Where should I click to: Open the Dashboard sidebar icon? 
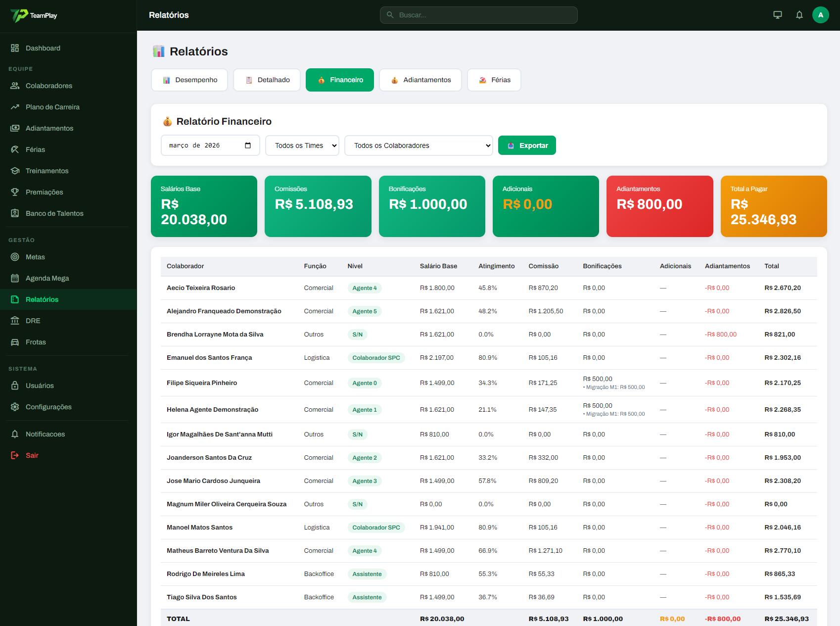[15, 48]
